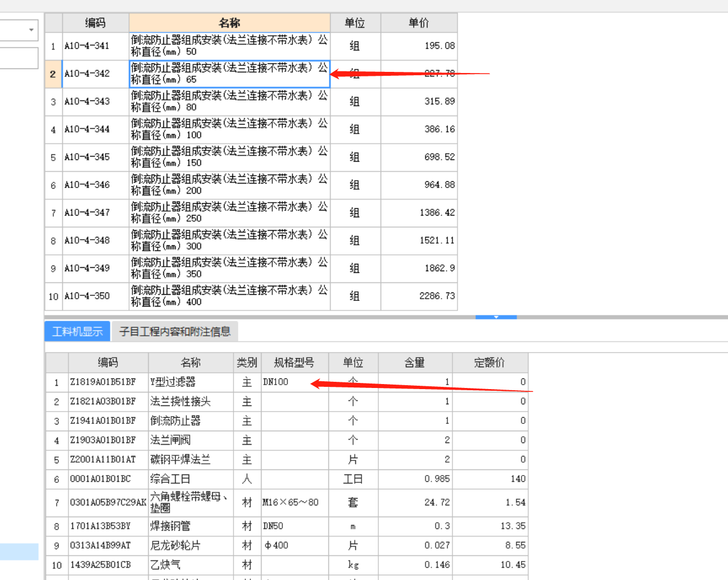Click the 类别 column header

(x=247, y=363)
